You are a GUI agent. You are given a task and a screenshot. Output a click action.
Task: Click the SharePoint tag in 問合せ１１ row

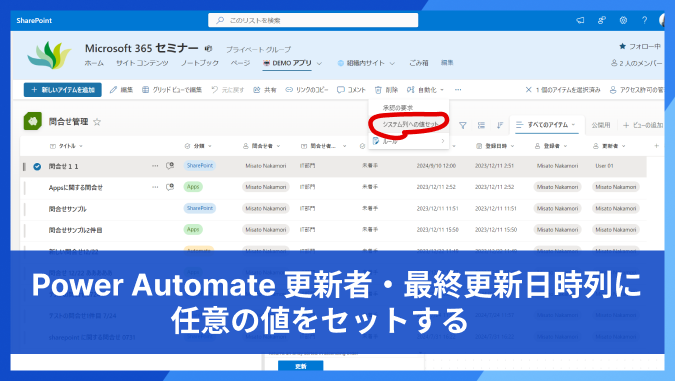[200, 165]
